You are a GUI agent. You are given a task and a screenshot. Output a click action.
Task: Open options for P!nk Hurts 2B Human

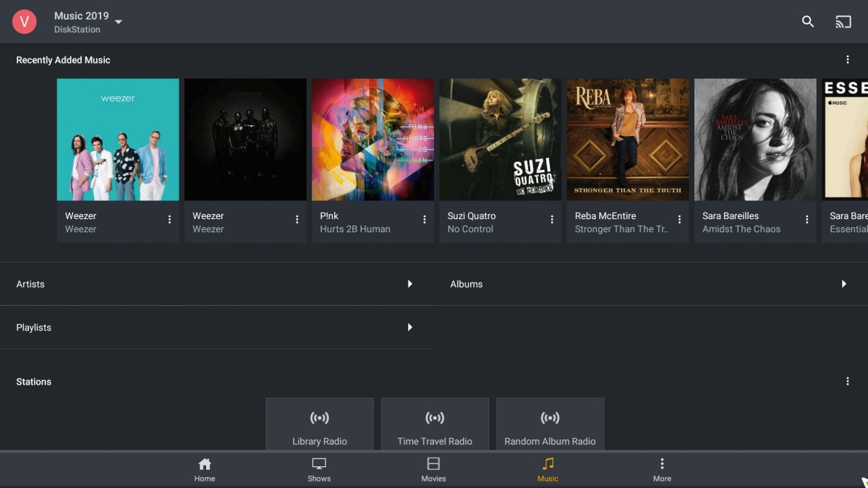(425, 220)
